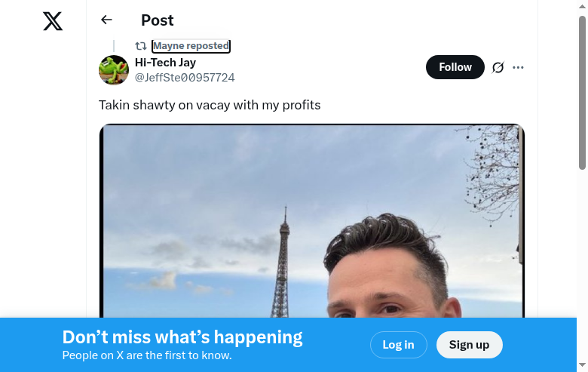This screenshot has height=372, width=588.
Task: Click the page's vertical scrollbar thumb
Action: click(x=582, y=91)
